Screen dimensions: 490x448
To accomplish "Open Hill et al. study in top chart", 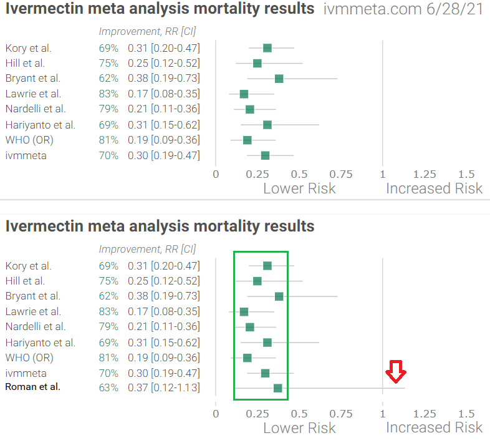I will click(25, 63).
